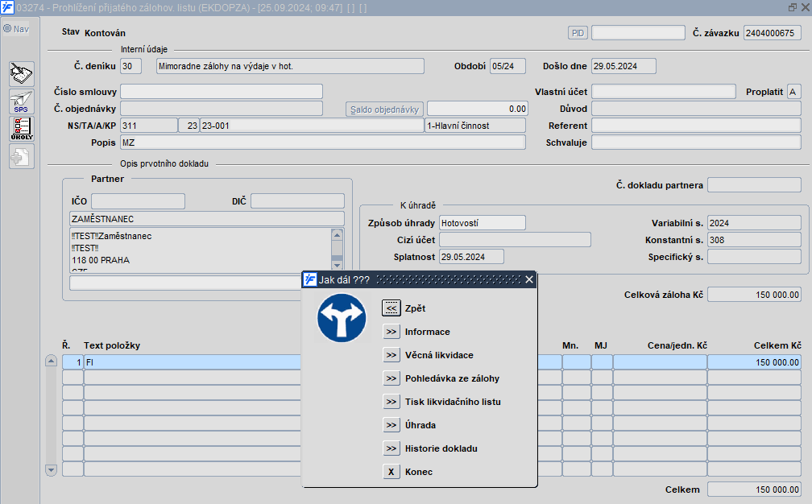This screenshot has width=812, height=504.
Task: Select the Pohledávka ze zálohy arrow button
Action: coord(391,378)
